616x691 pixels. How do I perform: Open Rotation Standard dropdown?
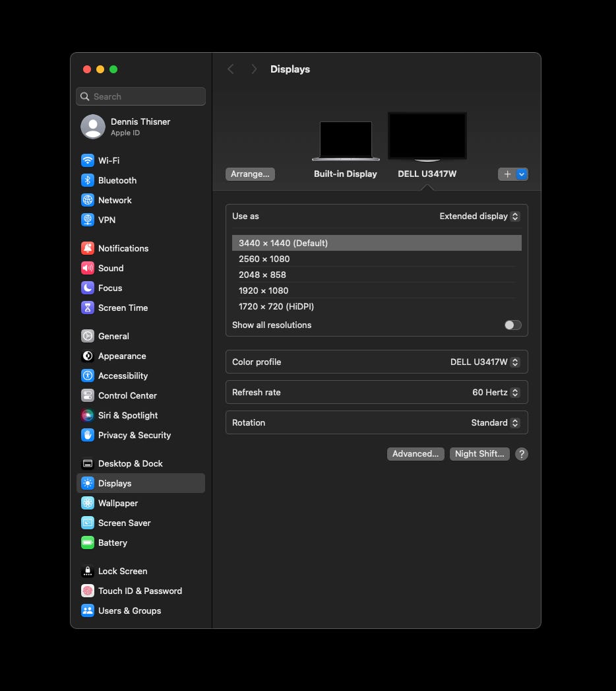(495, 422)
